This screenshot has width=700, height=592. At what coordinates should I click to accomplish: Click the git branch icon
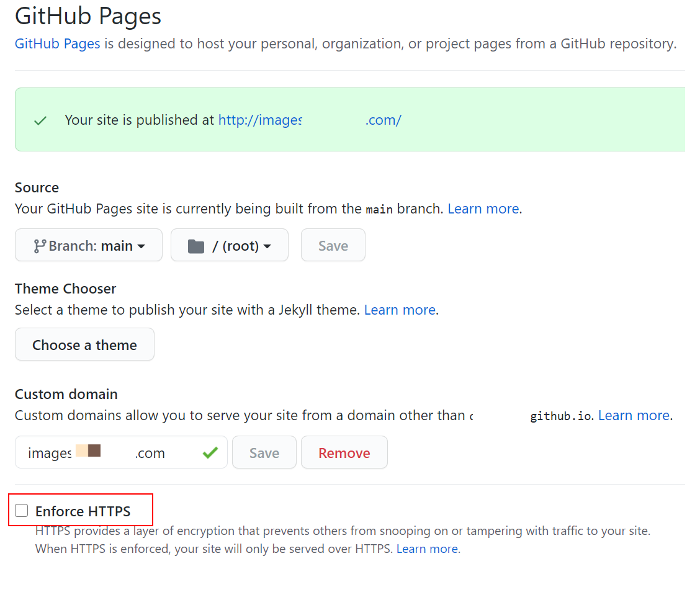click(39, 246)
